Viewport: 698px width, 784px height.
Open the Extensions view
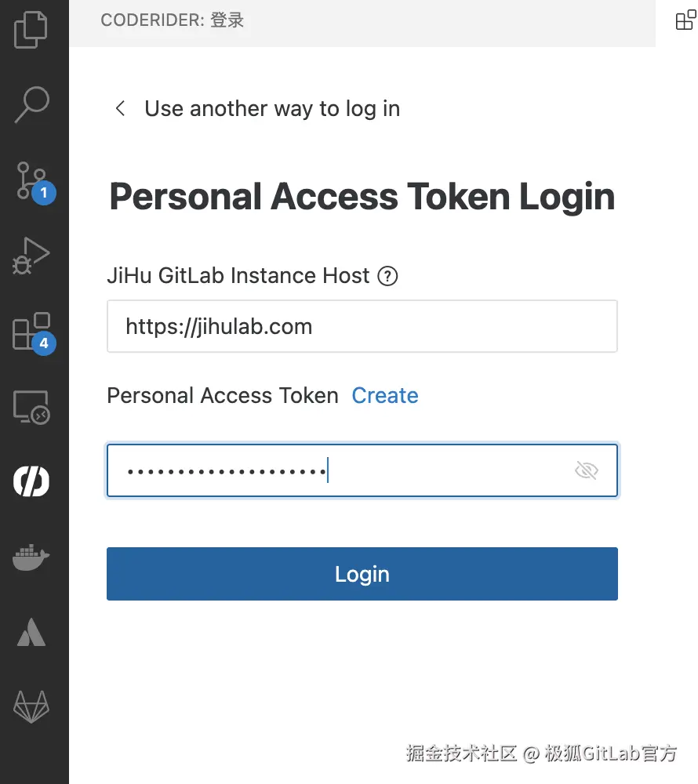tap(33, 329)
